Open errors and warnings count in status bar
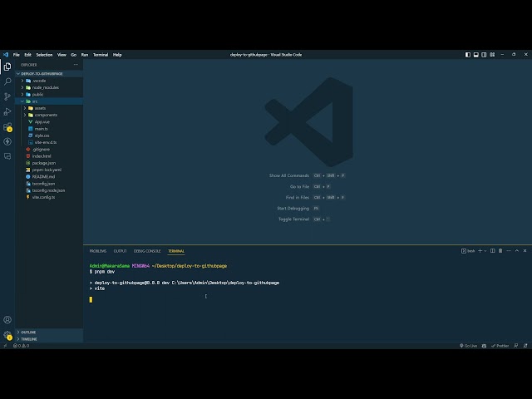 click(21, 346)
